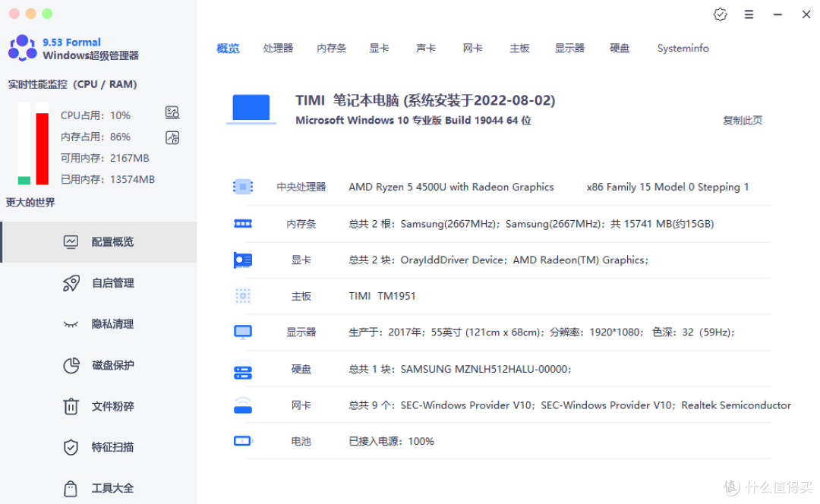Open 配置概览 in the sidebar

click(99, 242)
